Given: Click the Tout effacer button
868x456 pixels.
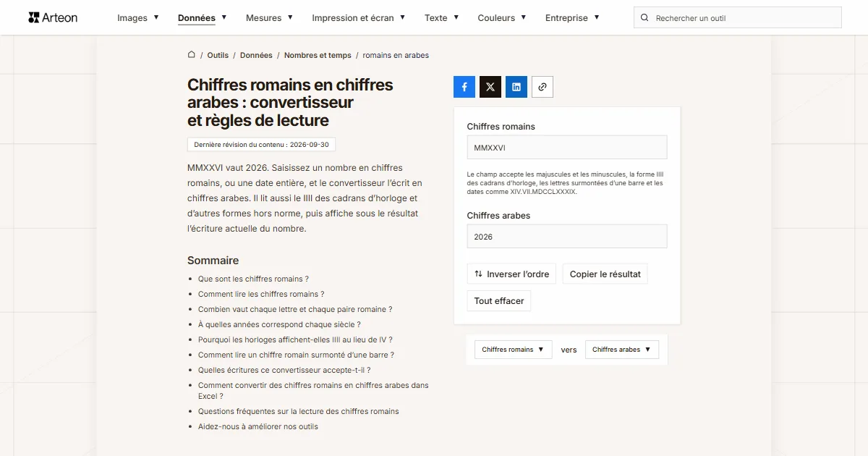Looking at the screenshot, I should pos(499,301).
